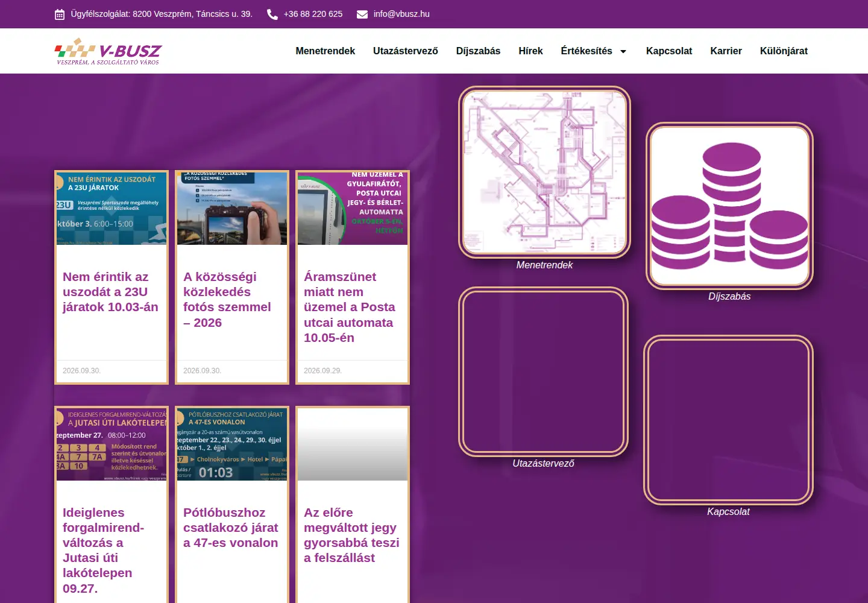Open the Utazástervező menu item
Viewport: 868px width, 603px height.
click(406, 51)
